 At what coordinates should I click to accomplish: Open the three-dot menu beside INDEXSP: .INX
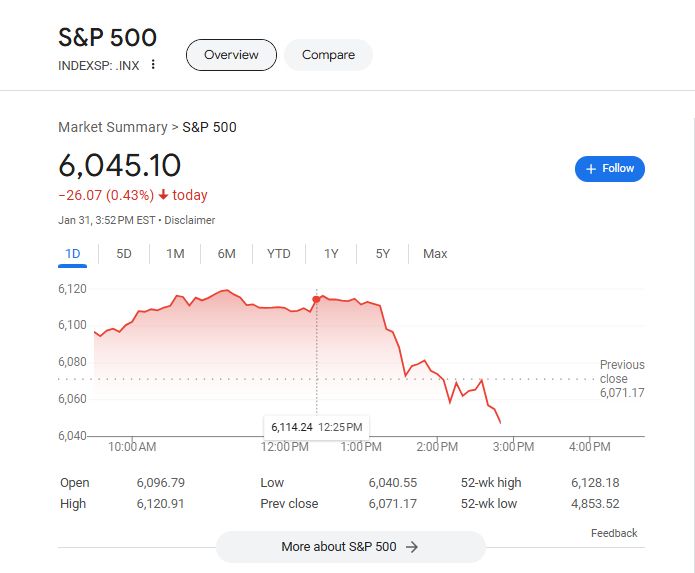point(153,65)
